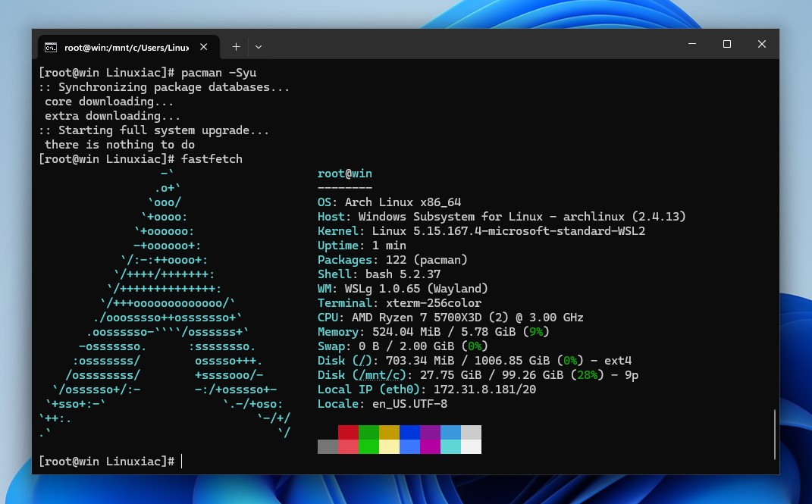Click the 'Swap: 0 B / 2.00 GiB' line
This screenshot has width=812, height=504.
coord(403,346)
